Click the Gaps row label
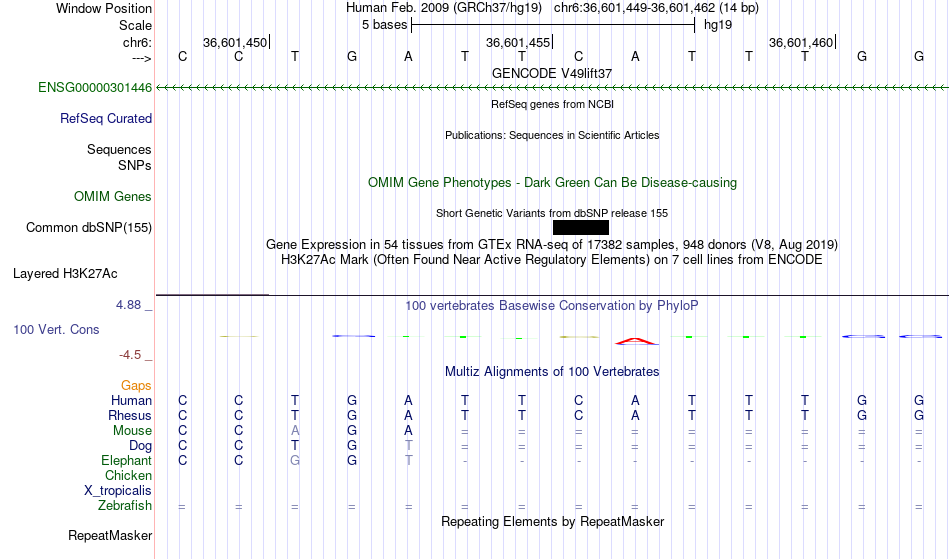Image resolution: width=950 pixels, height=559 pixels. point(136,386)
